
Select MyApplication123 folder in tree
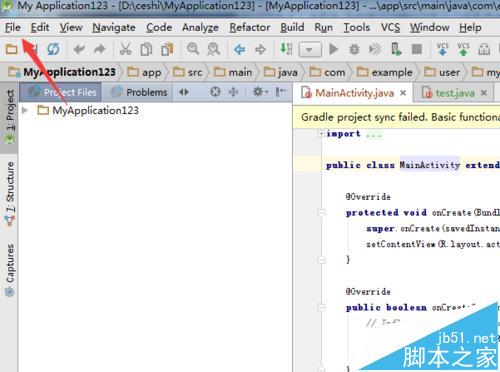tap(88, 110)
